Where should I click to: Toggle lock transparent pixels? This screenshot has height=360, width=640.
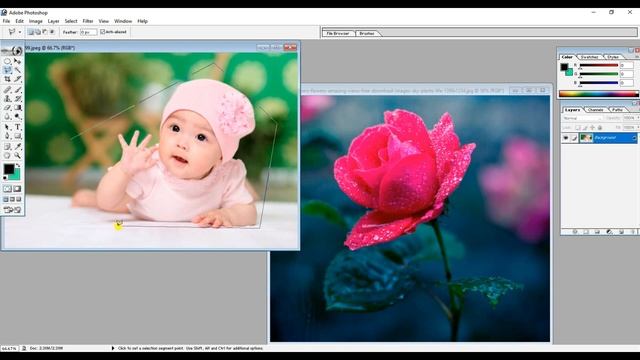(578, 128)
